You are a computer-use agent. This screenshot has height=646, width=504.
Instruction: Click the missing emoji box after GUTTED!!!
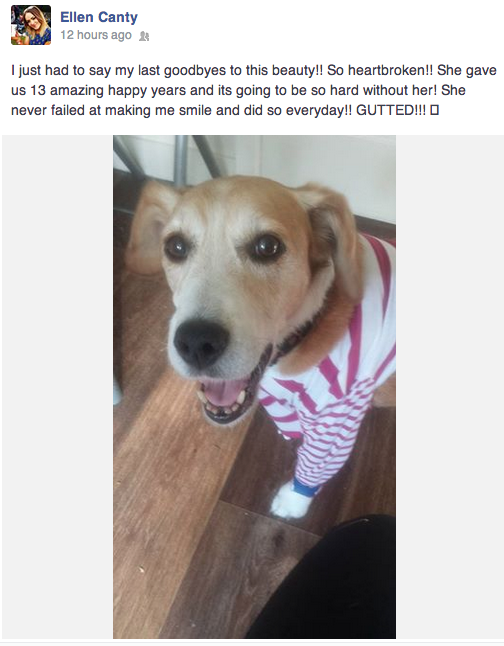(434, 110)
